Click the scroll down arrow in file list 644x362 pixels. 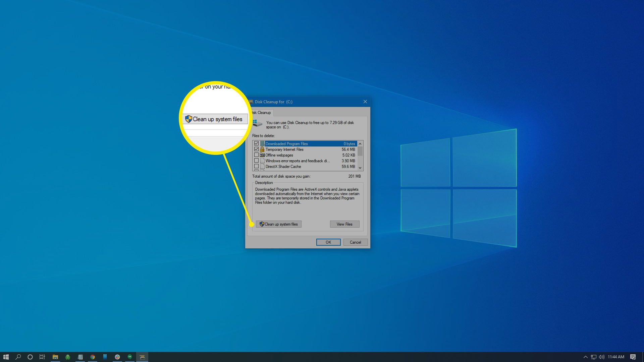tap(360, 168)
